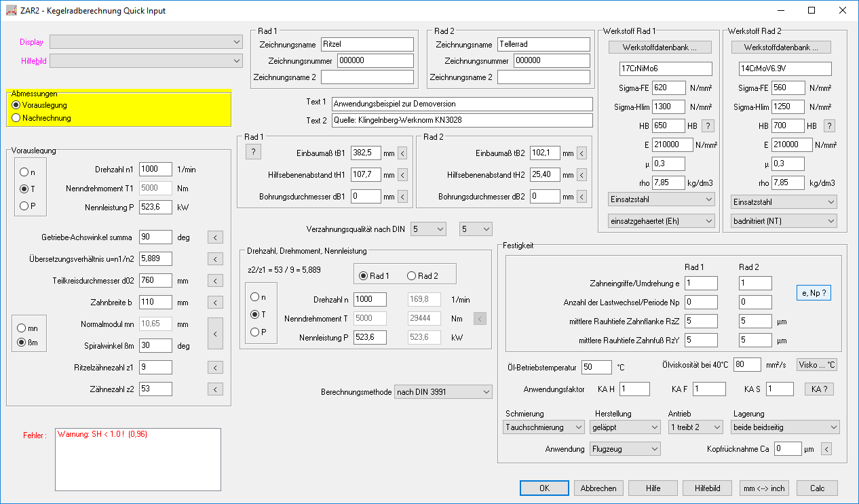Click the '<' button beside Übersetzungsverhältnis u

[214, 258]
